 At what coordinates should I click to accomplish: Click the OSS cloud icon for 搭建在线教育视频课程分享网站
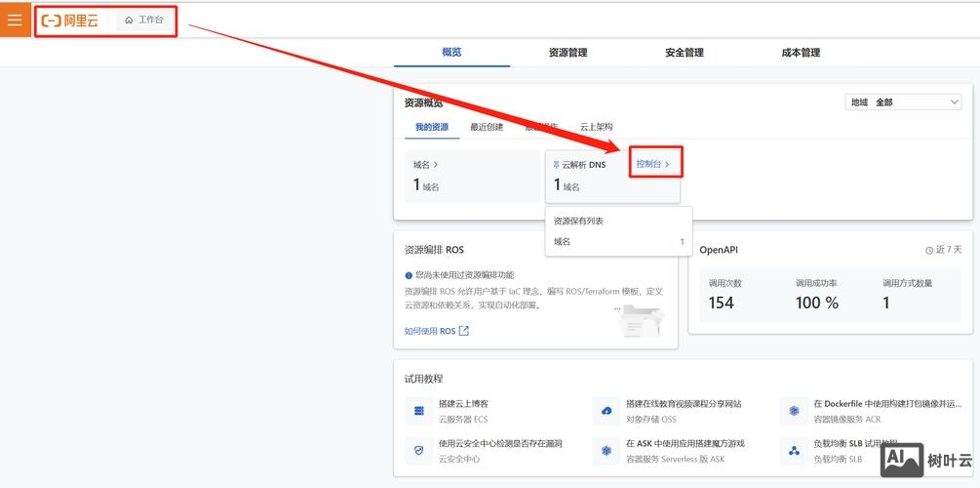coord(607,411)
